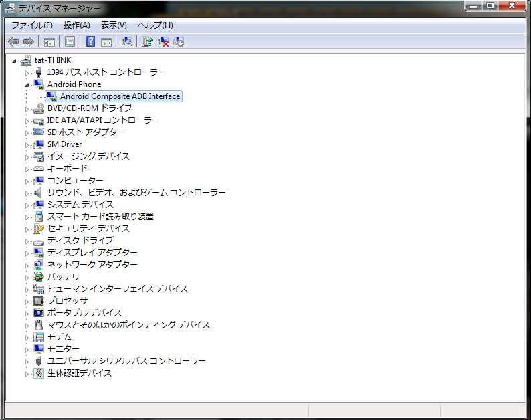The height and width of the screenshot is (420, 531).
Task: Expand the ディスク ドライブ node
Action: coord(27,241)
